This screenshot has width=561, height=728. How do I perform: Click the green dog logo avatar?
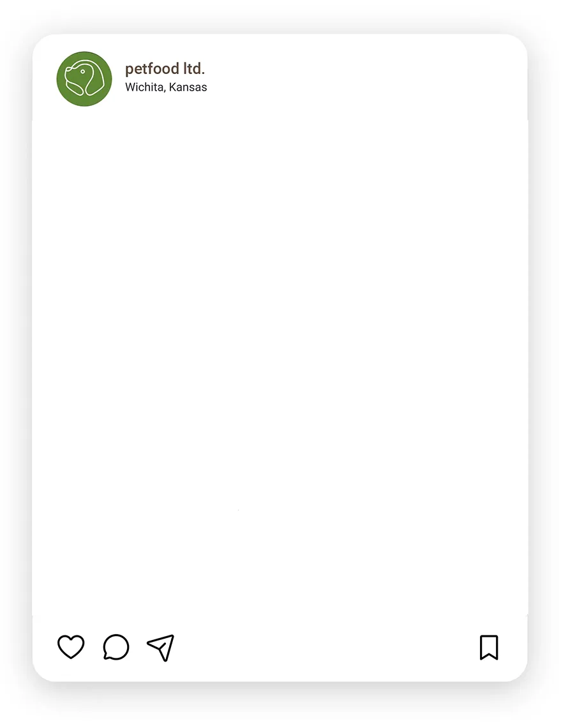(84, 79)
